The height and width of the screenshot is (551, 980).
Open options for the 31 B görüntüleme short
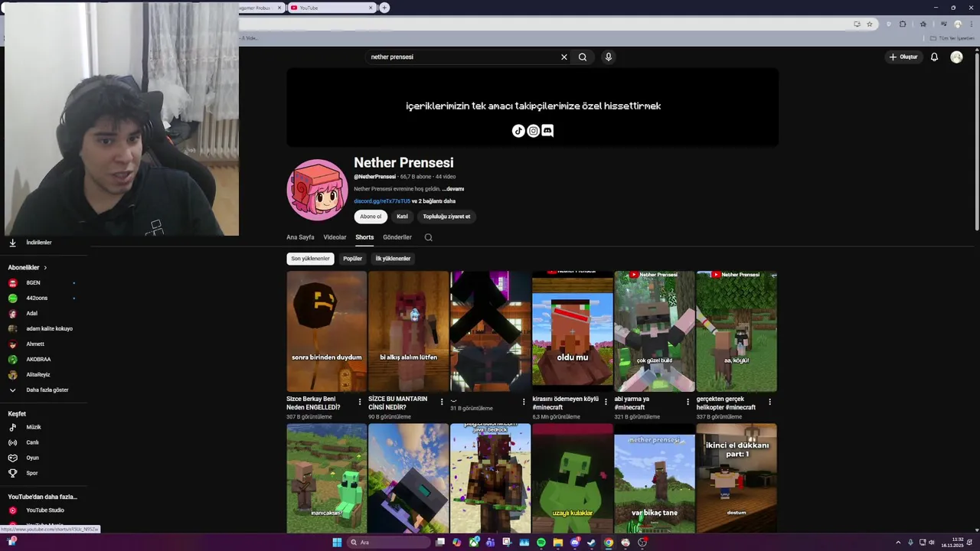[524, 402]
